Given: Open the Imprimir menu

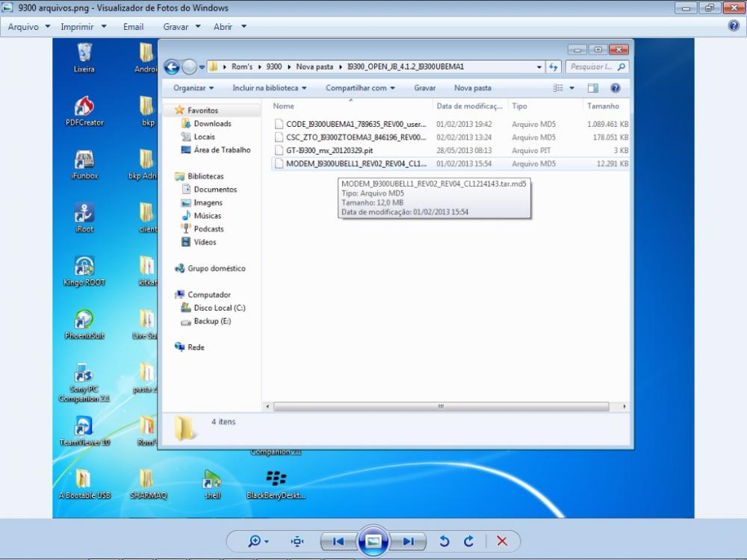Looking at the screenshot, I should click(x=84, y=27).
